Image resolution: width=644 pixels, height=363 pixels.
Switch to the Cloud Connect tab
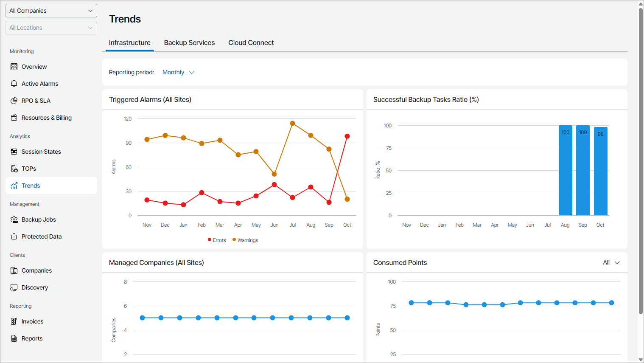tap(251, 43)
